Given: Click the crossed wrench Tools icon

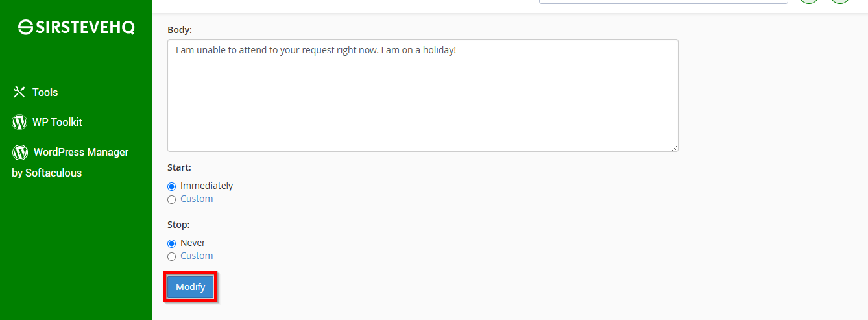Looking at the screenshot, I should tap(19, 92).
